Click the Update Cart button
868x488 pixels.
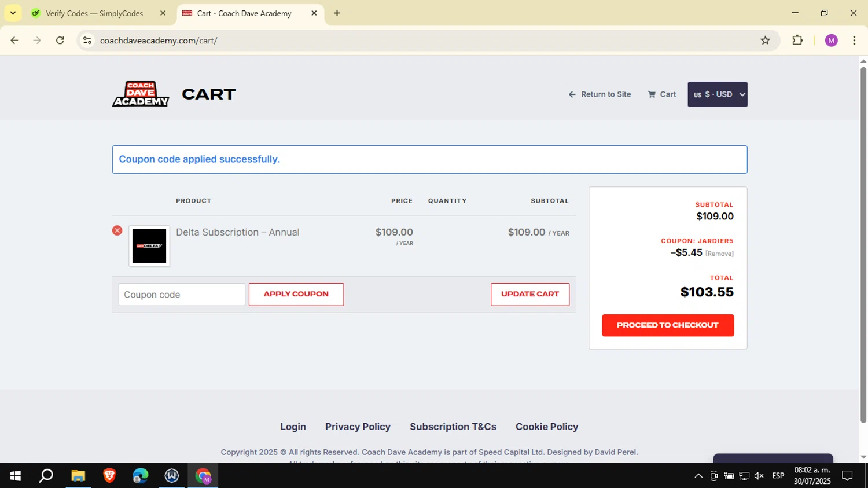coord(530,294)
